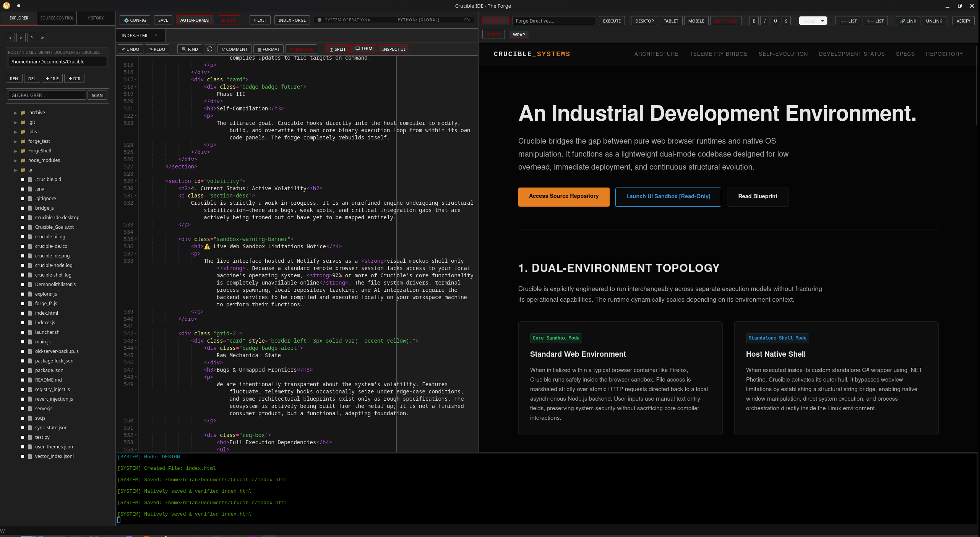Insert a bulleted LIST

pyautogui.click(x=848, y=21)
